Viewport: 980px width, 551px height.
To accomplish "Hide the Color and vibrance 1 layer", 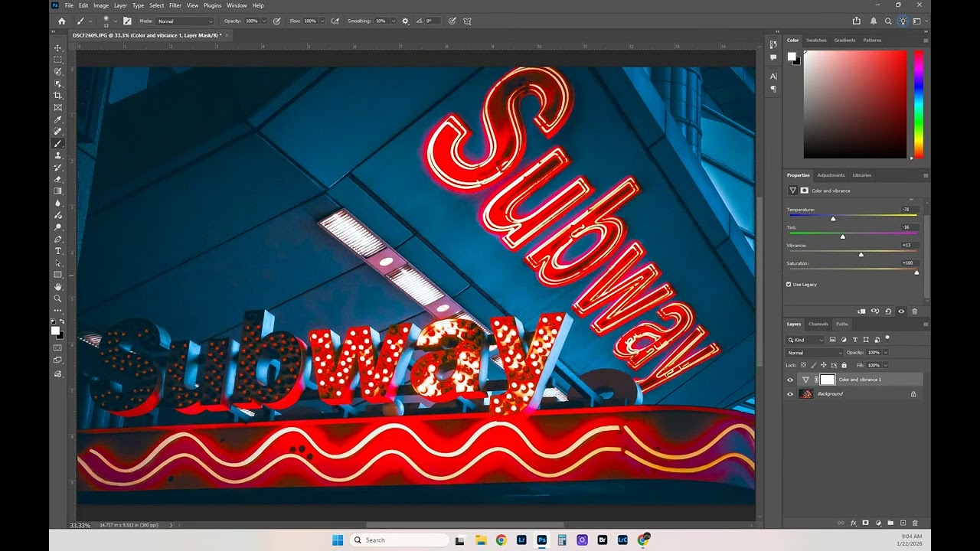I will click(790, 380).
